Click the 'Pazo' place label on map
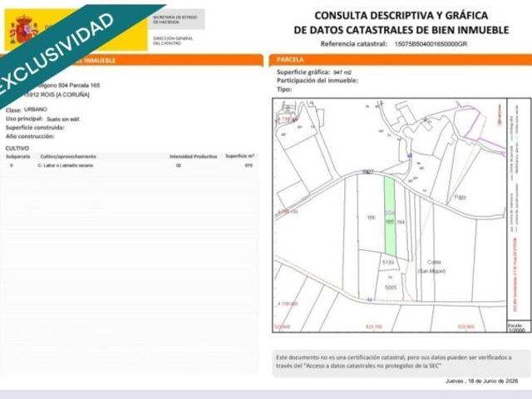Screen dimensions: 532x399 coord(461,197)
